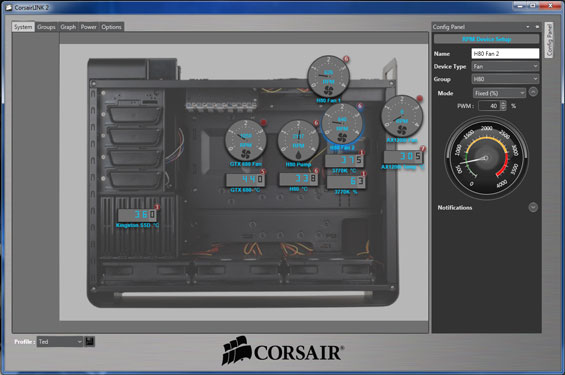Select the AX1200i Temp readout
Screen dimensions: 565x375
pos(403,157)
